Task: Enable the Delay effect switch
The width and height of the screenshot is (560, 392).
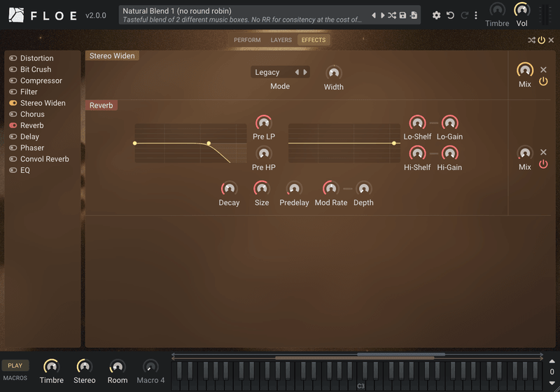Action: 13,136
